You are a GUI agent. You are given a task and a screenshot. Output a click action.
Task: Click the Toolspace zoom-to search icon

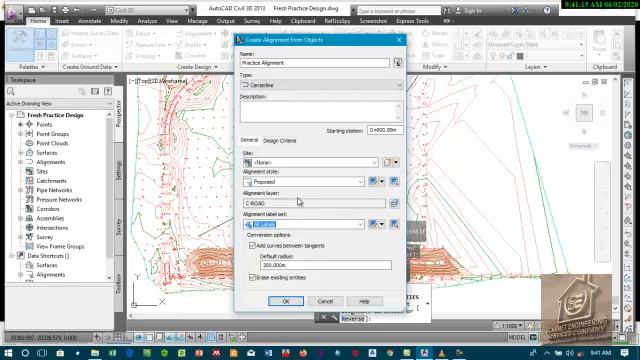(x=11, y=91)
